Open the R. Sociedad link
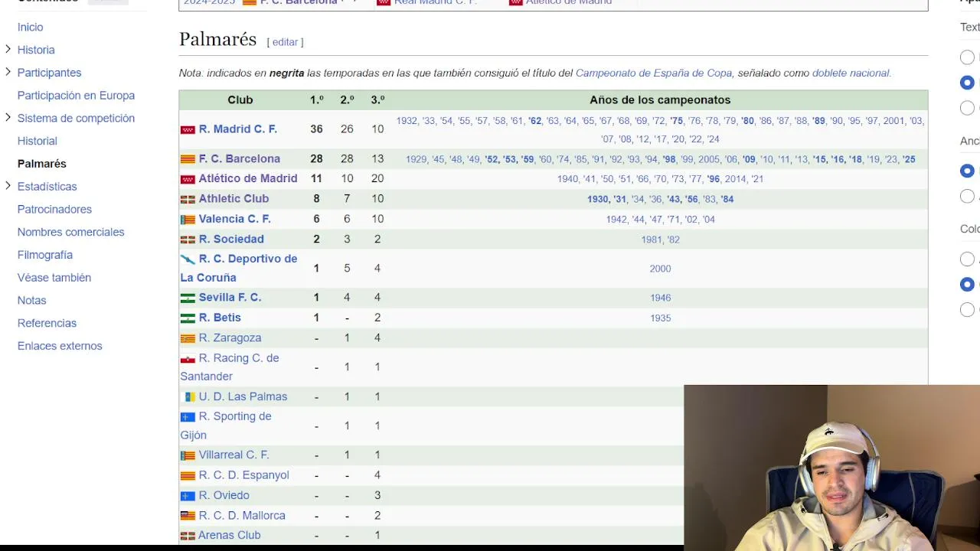This screenshot has height=551, width=980. [x=231, y=240]
